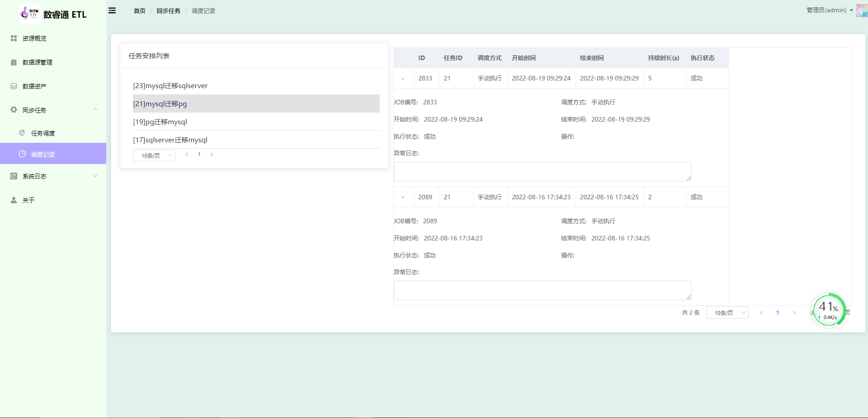This screenshot has height=418, width=868.
Task: Click start time 2022-08-19 09:29:24 table cell
Action: coord(541,78)
